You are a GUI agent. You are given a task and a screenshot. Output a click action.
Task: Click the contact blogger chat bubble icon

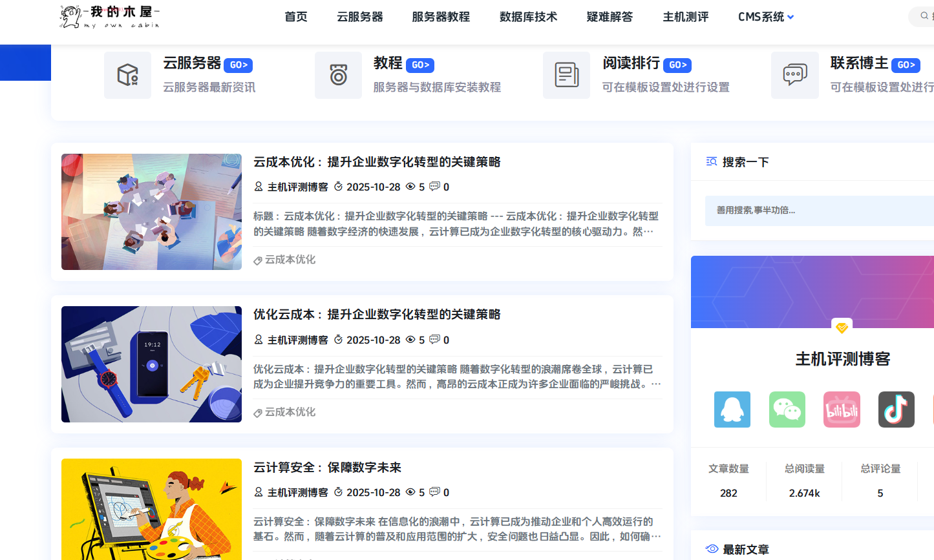pyautogui.click(x=794, y=76)
